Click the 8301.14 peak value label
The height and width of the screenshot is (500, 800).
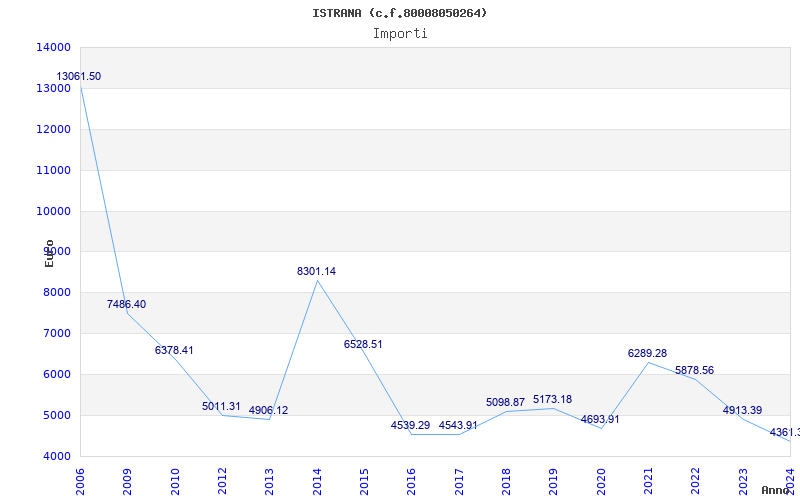(x=316, y=271)
